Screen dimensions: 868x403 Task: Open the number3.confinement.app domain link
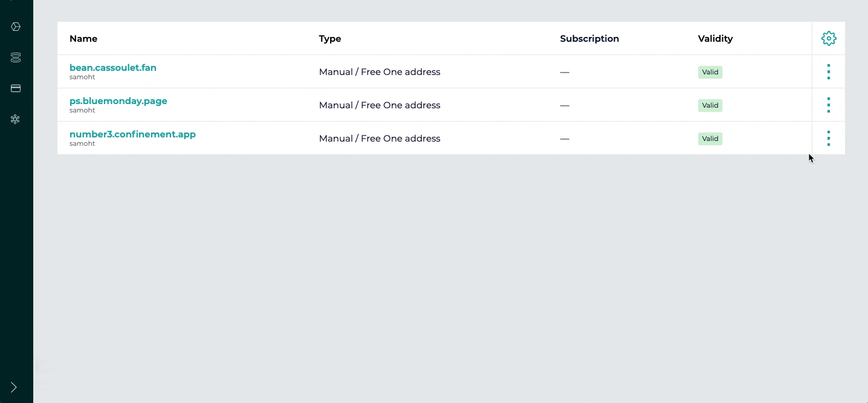(x=132, y=134)
